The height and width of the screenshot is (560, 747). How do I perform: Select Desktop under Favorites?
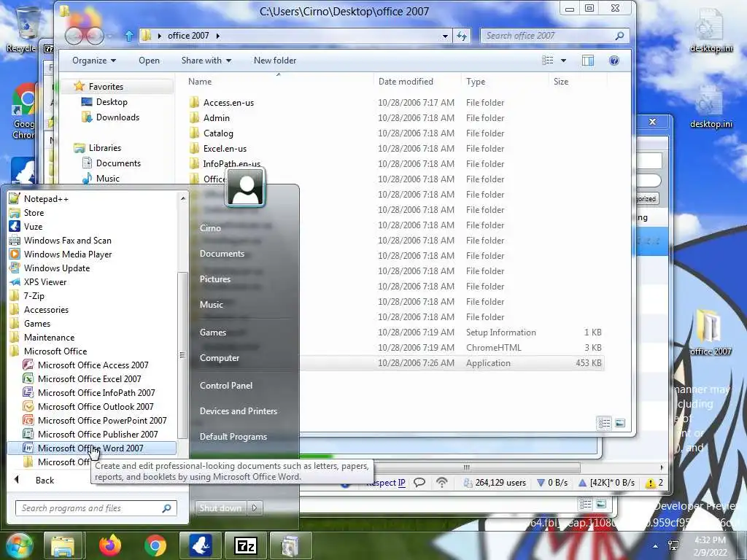coord(112,102)
